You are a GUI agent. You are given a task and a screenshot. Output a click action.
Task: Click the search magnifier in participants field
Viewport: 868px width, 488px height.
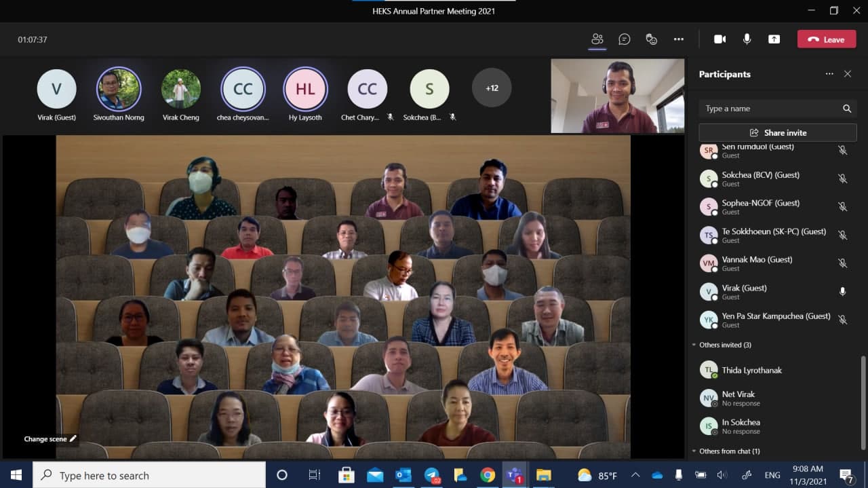[x=847, y=109]
